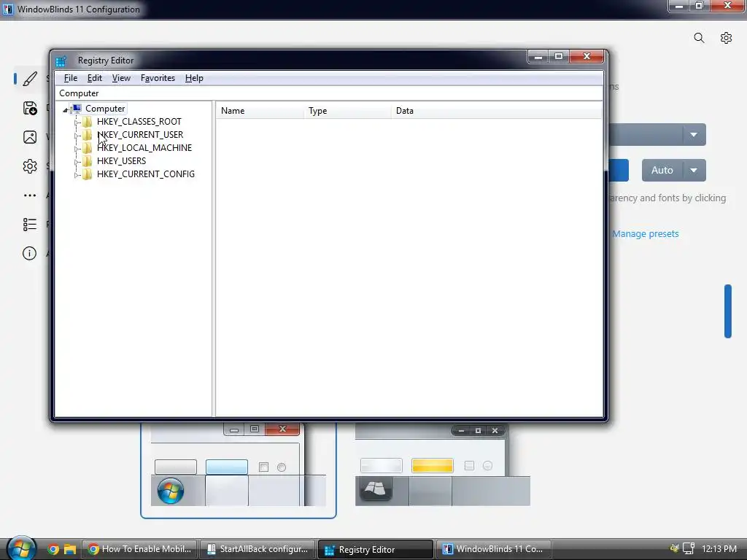
Task: Select the Windows 7 Aero style thumbnail
Action: pyautogui.click(x=239, y=470)
